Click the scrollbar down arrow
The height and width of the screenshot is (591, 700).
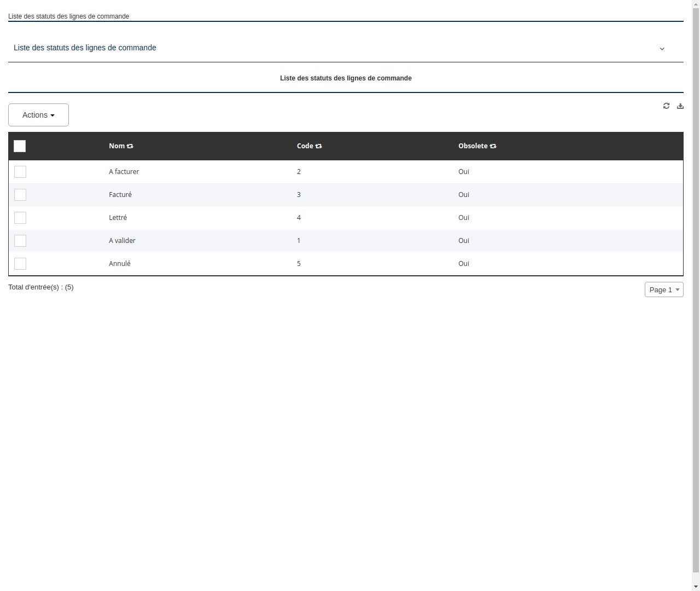pos(696,587)
